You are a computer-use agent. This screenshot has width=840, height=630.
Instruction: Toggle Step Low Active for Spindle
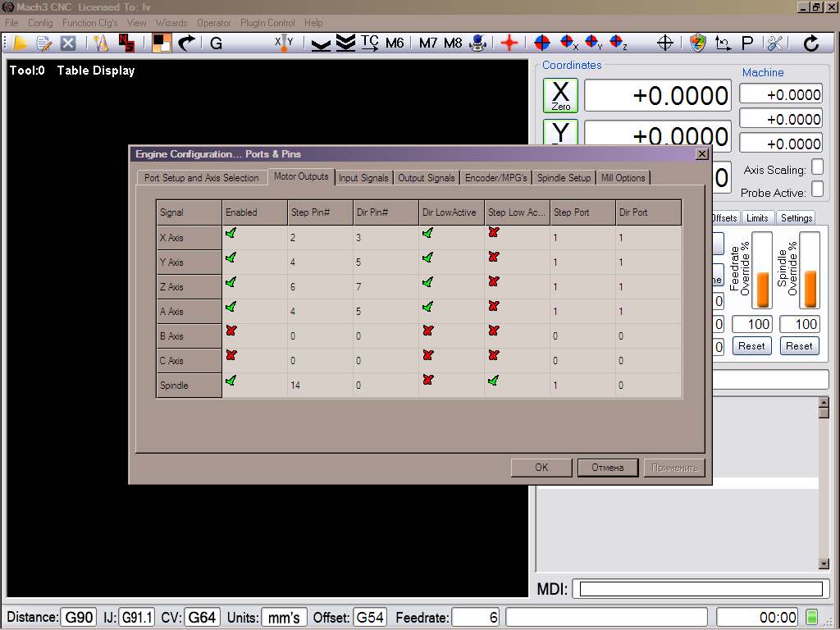[x=493, y=381]
